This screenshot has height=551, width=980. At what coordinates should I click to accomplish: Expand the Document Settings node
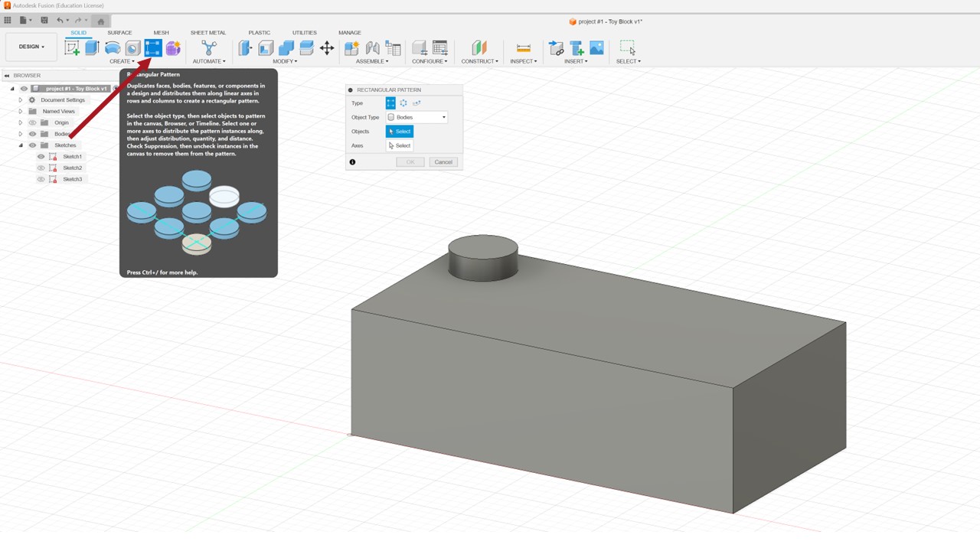click(21, 100)
